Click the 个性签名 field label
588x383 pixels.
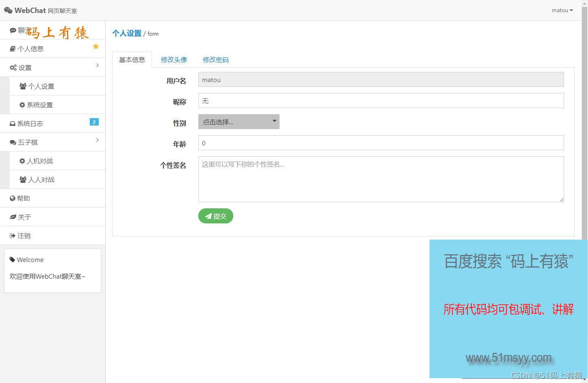(173, 165)
